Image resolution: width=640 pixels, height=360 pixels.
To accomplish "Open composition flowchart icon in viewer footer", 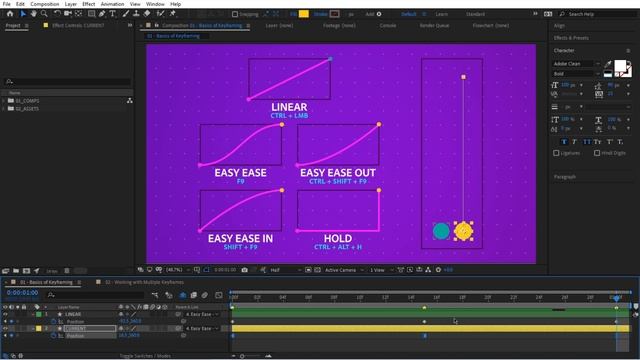I will click(428, 270).
